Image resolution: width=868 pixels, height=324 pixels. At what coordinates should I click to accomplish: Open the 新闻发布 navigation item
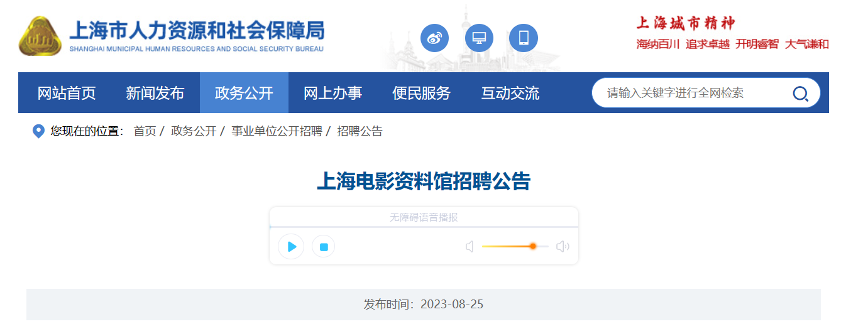pos(155,93)
